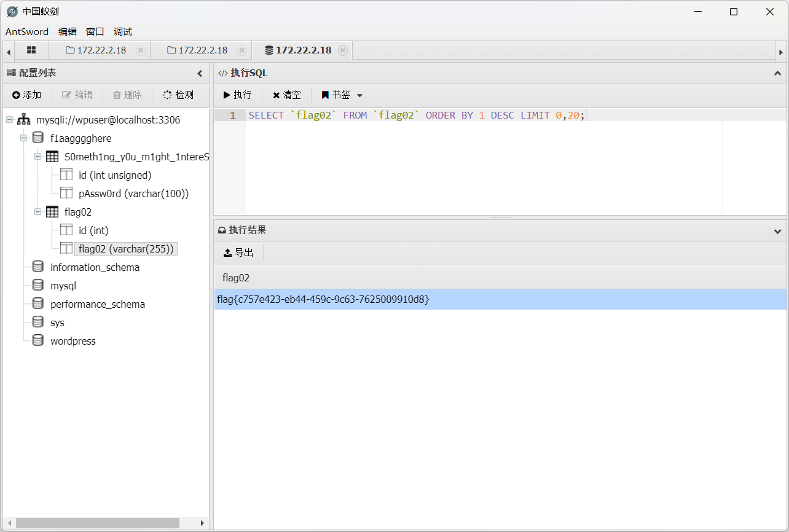The height and width of the screenshot is (532, 789).
Task: Click the 编辑 button in the config toolbar
Action: pyautogui.click(x=77, y=95)
